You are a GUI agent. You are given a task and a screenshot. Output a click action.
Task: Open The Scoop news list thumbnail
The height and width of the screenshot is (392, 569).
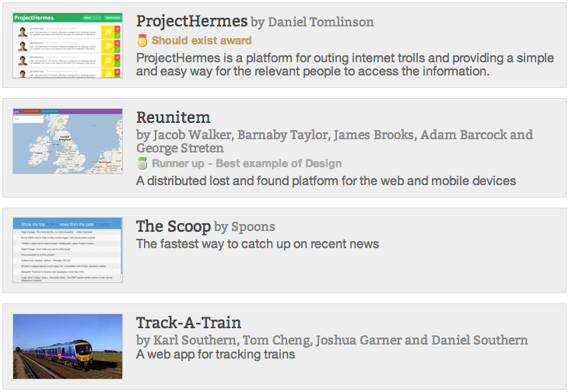point(68,250)
